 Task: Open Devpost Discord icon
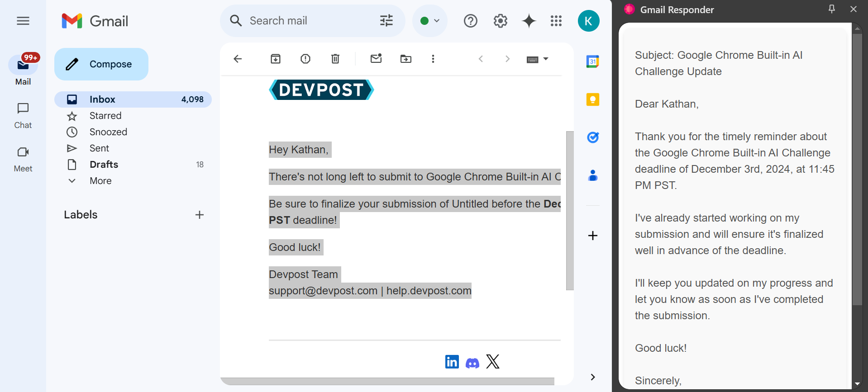(472, 363)
